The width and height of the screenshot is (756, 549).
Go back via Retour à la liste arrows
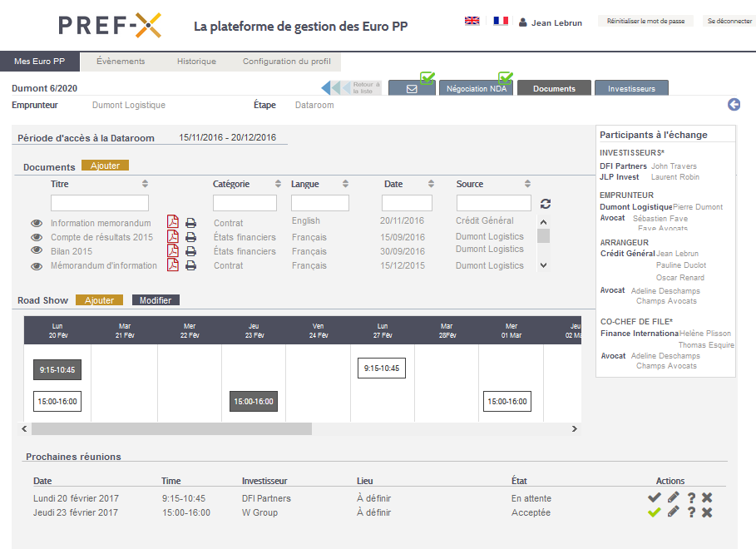coord(352,88)
